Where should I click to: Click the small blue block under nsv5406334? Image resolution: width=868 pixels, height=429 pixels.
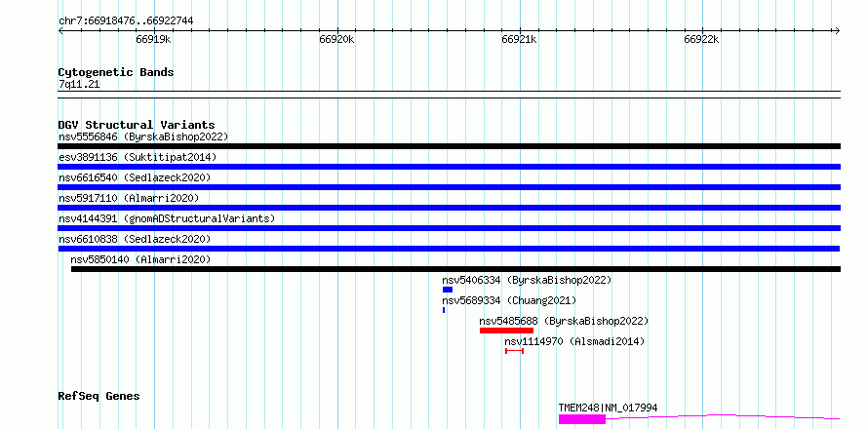click(448, 290)
